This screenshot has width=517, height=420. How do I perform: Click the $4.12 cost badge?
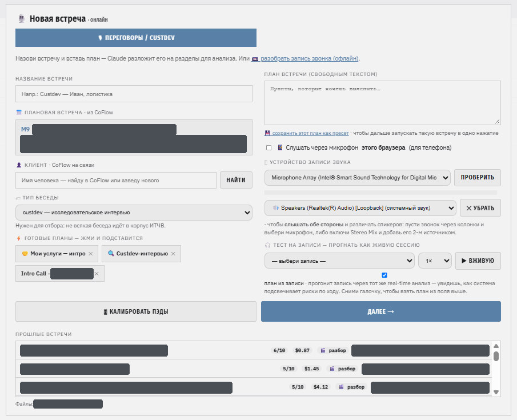tap(320, 387)
